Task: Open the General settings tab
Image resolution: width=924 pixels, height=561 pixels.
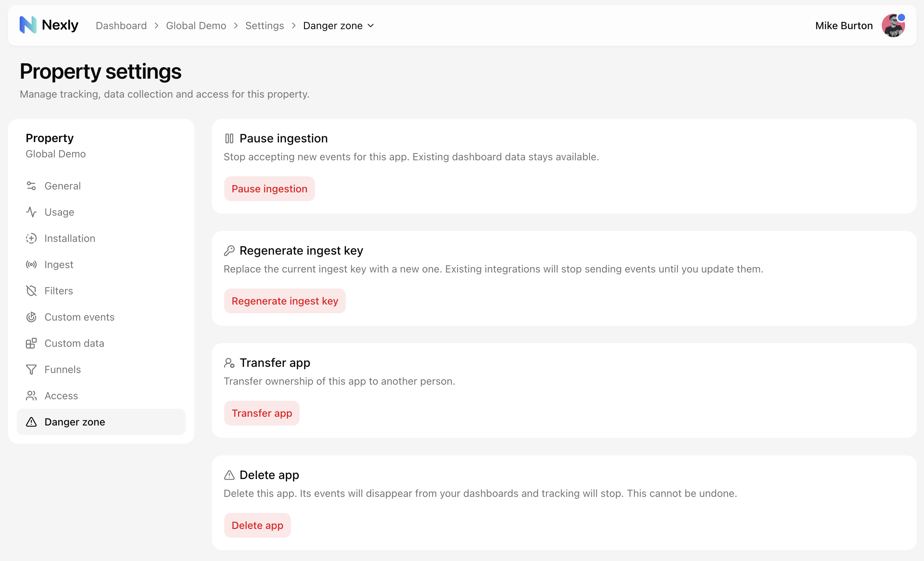Action: click(x=101, y=186)
